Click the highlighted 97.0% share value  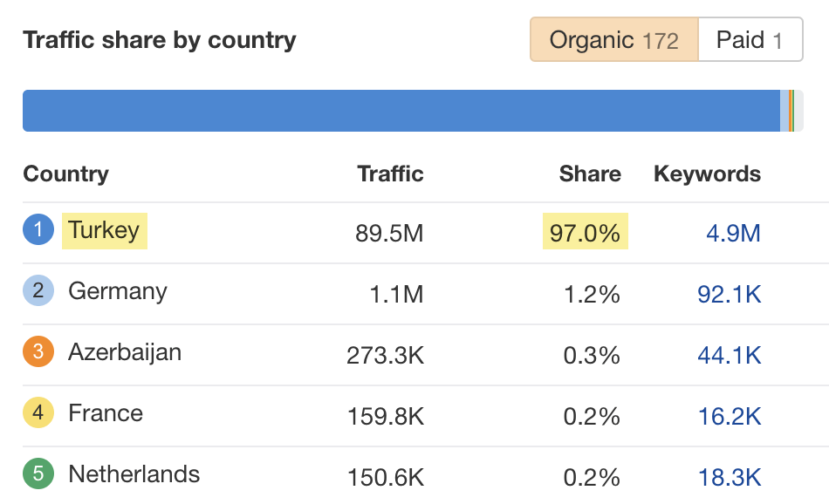pos(585,232)
